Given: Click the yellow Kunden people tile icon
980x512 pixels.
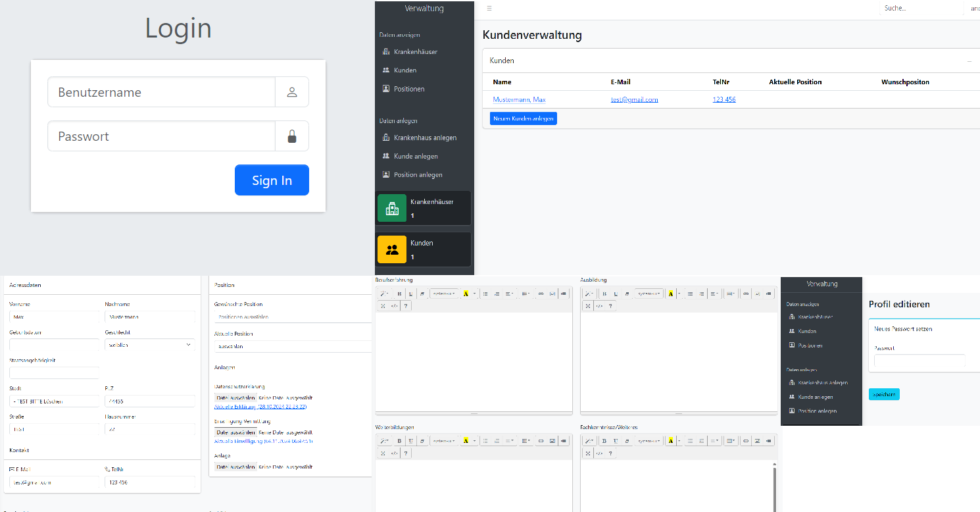Looking at the screenshot, I should tap(392, 249).
